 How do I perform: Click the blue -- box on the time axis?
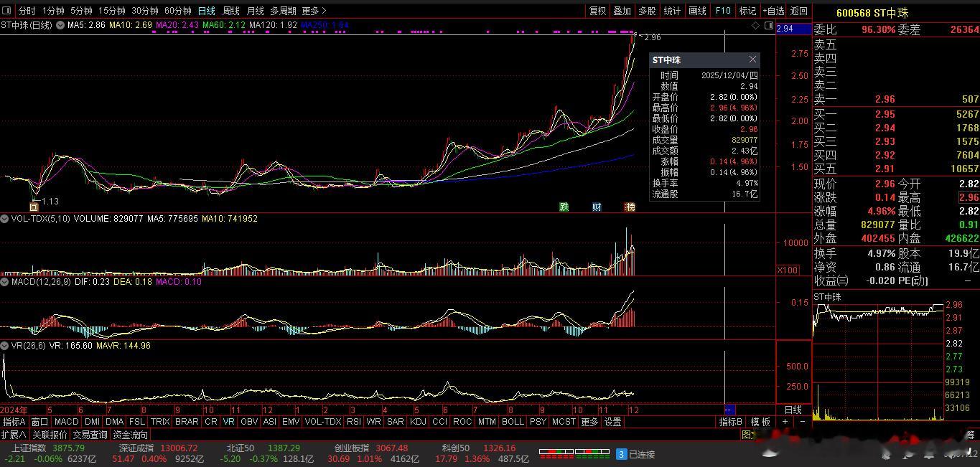coord(729,410)
